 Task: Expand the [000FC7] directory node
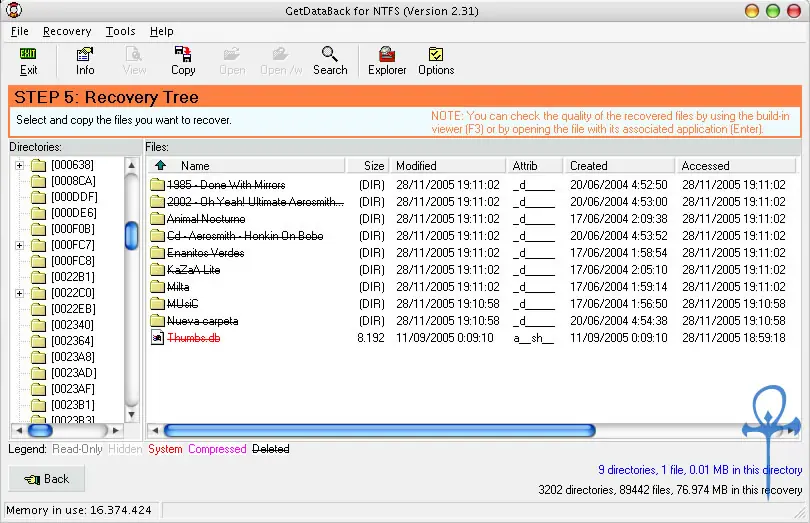20,245
